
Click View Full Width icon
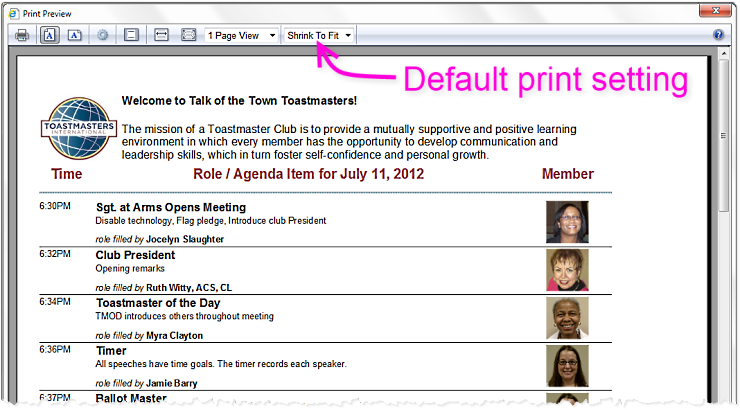(x=161, y=35)
